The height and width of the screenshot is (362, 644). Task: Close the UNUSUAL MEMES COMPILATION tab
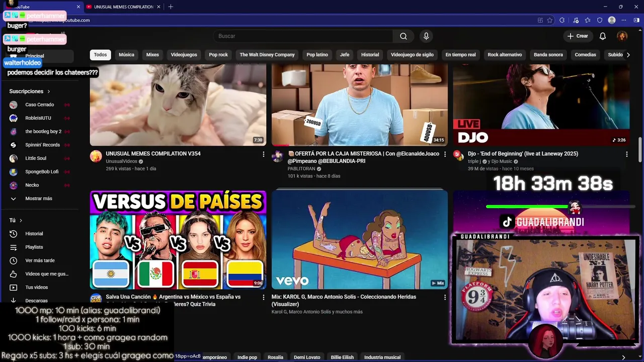point(159,7)
